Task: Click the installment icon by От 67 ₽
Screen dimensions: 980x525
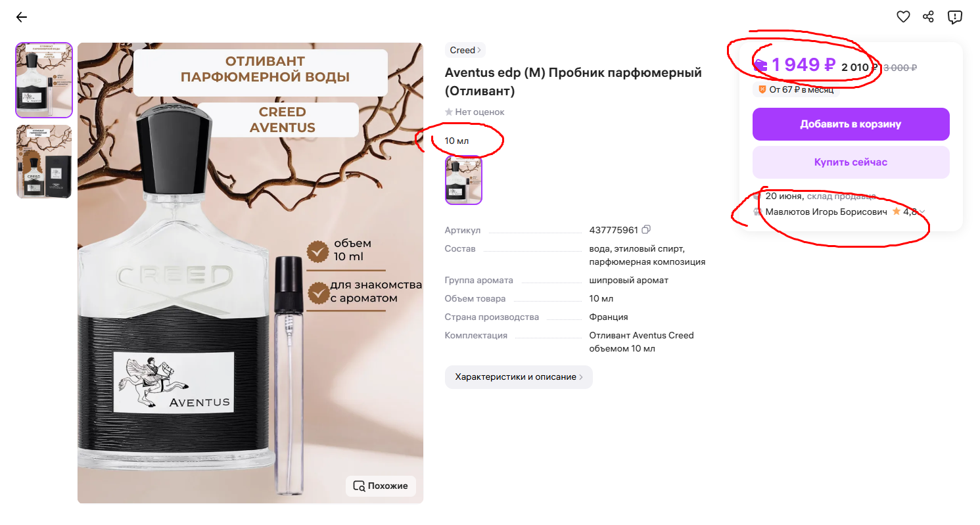Action: point(763,89)
